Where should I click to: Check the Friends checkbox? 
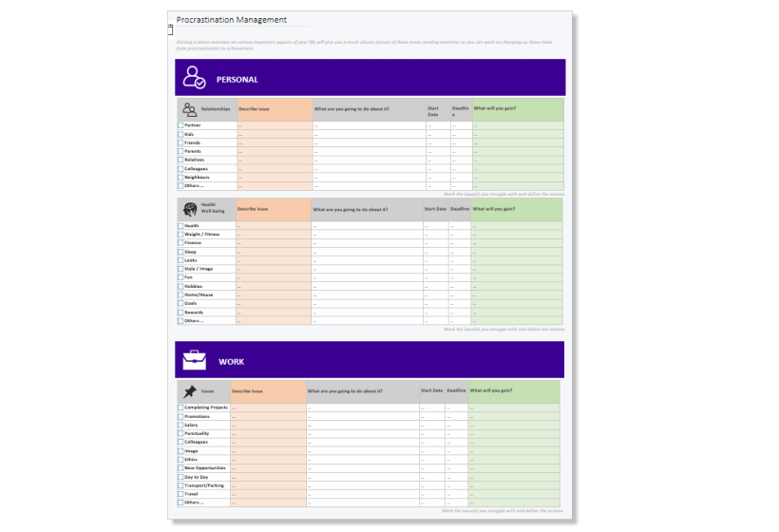[180, 142]
